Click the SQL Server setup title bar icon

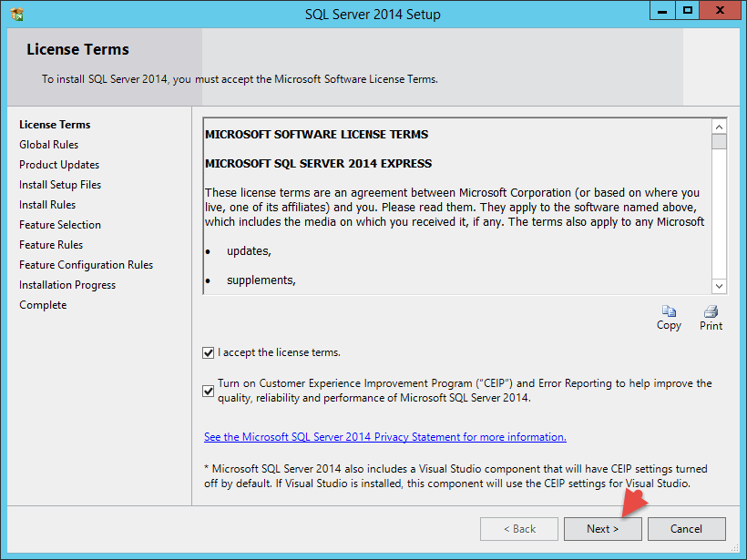17,15
